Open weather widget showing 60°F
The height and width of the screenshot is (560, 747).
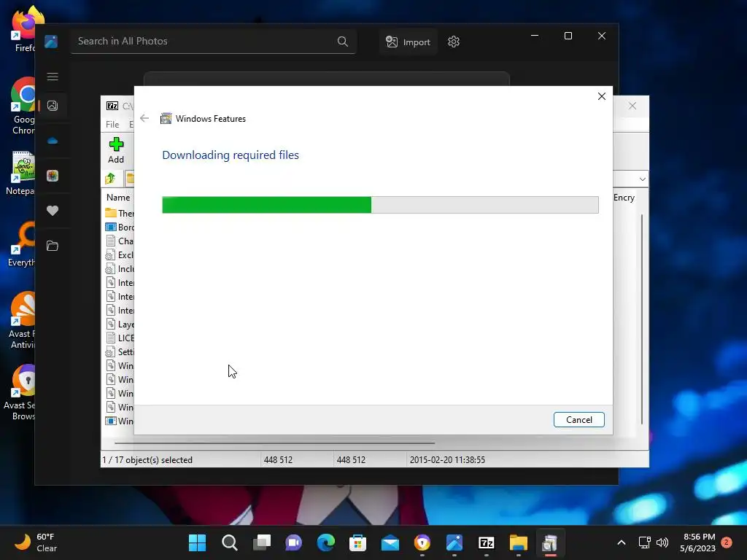36,542
